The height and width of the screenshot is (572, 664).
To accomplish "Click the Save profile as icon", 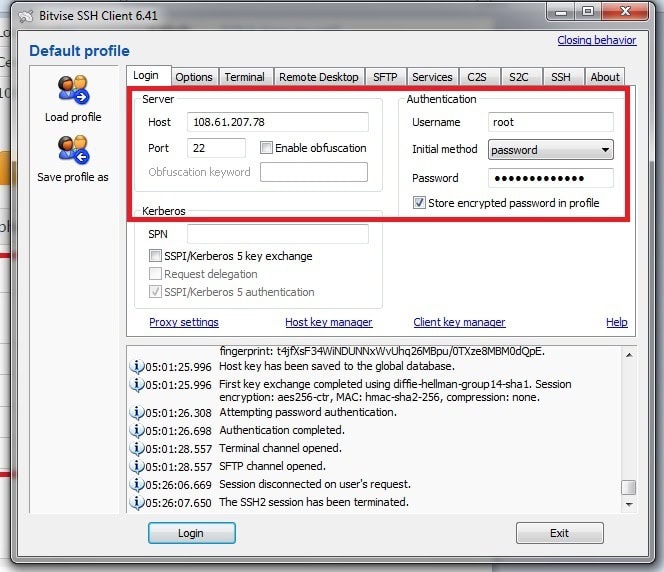I will [73, 150].
